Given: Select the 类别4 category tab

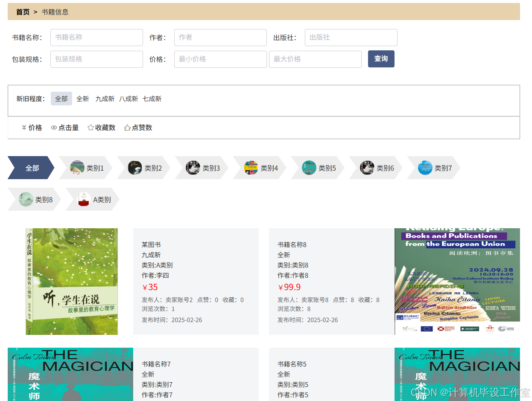Looking at the screenshot, I should [260, 168].
